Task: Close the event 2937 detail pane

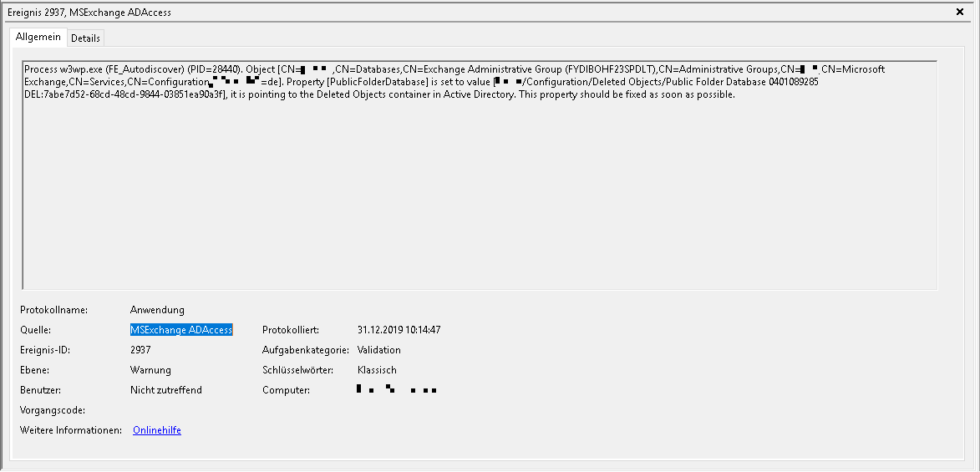Action: coord(959,12)
